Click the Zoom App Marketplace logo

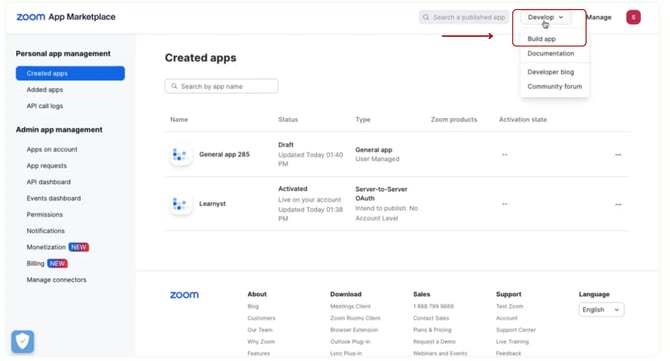(x=66, y=17)
